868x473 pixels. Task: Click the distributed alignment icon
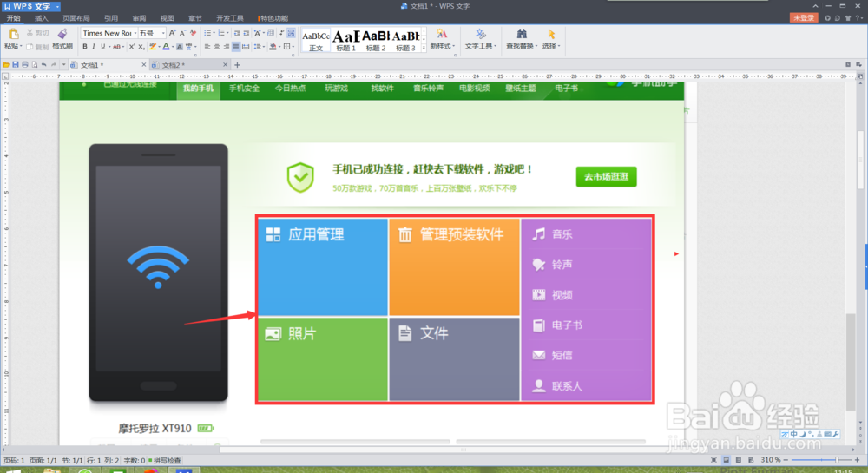pyautogui.click(x=246, y=47)
